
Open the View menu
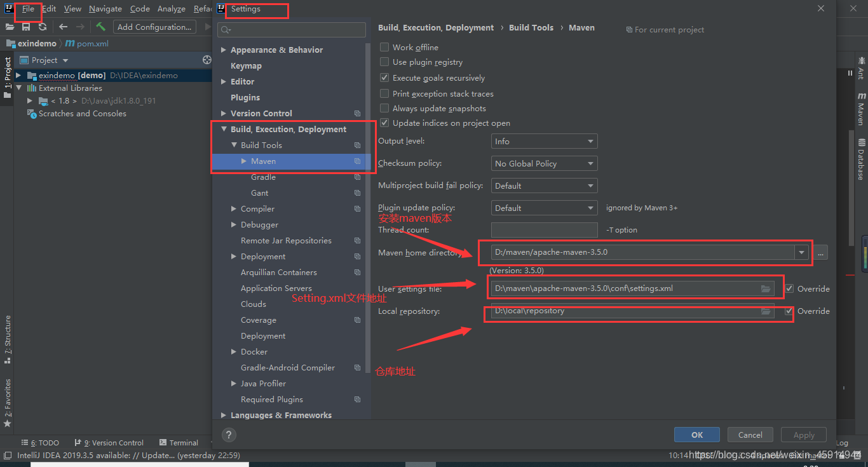pyautogui.click(x=72, y=9)
